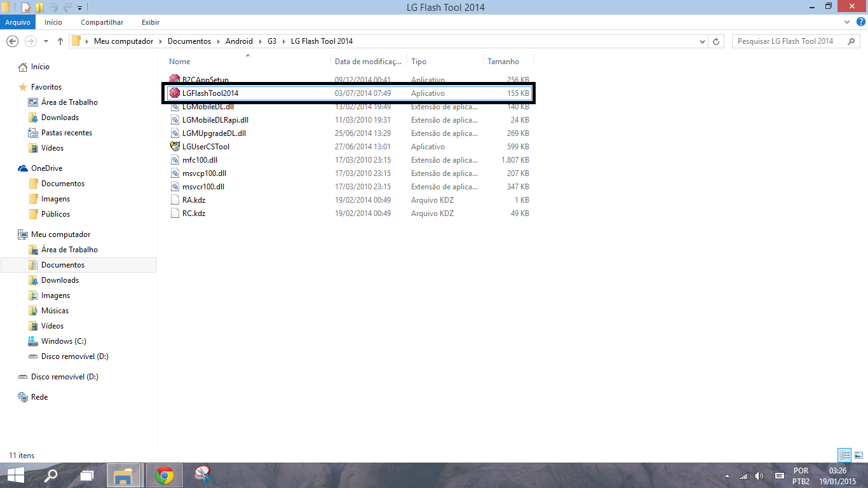Image resolution: width=868 pixels, height=488 pixels.
Task: Select the RA.kdz file icon
Action: (x=176, y=200)
